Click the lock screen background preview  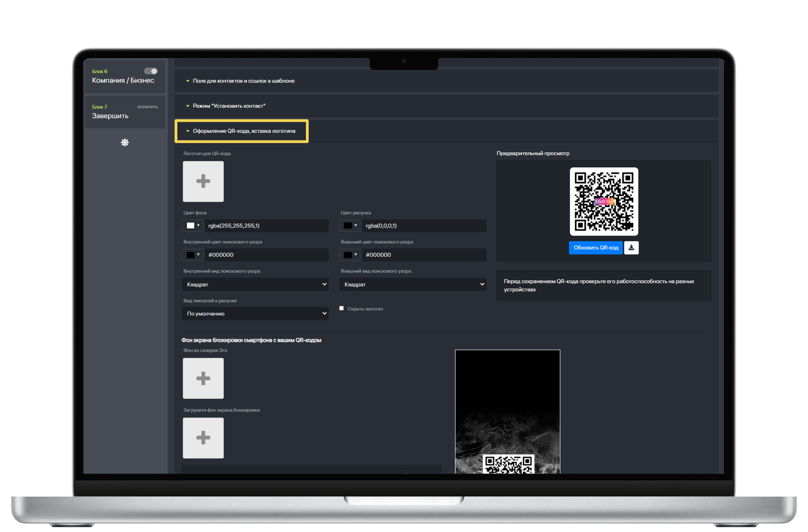[507, 411]
